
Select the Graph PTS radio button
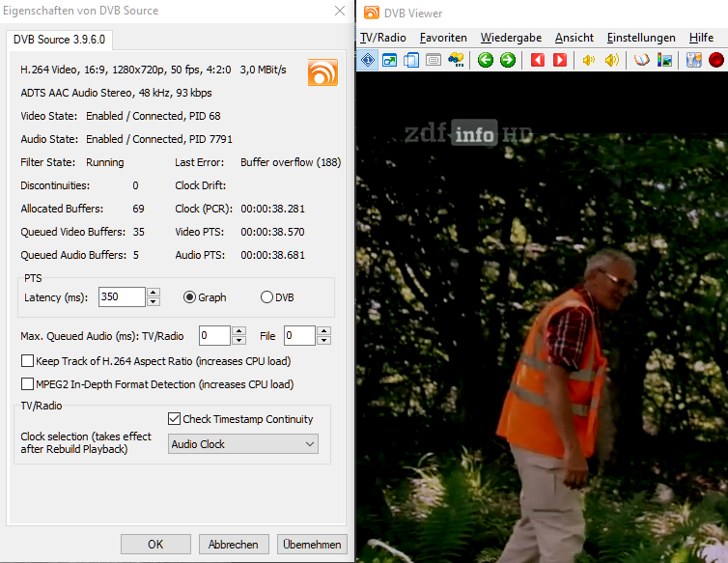click(x=189, y=297)
